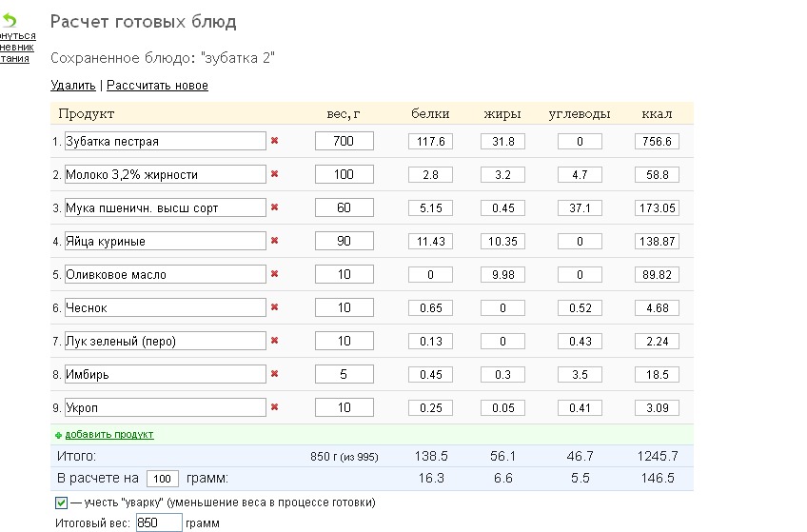Delete the Молоко 3,2% жирности row
This screenshot has height=532, width=807.
(275, 174)
